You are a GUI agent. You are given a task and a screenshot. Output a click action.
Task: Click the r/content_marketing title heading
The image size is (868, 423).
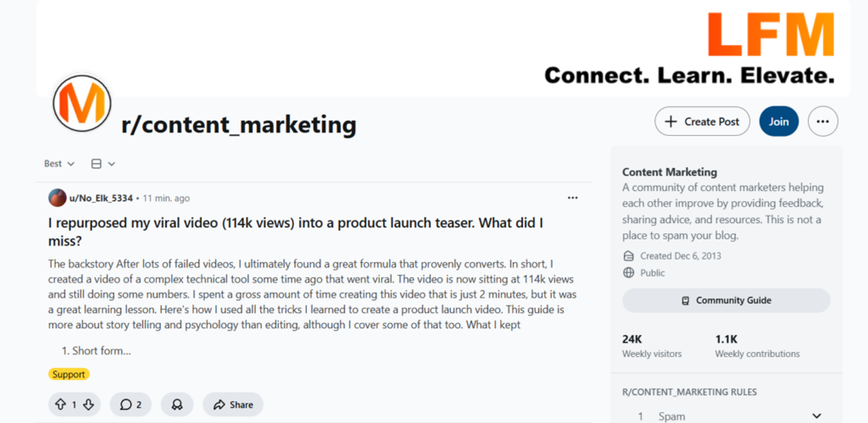[x=239, y=125]
